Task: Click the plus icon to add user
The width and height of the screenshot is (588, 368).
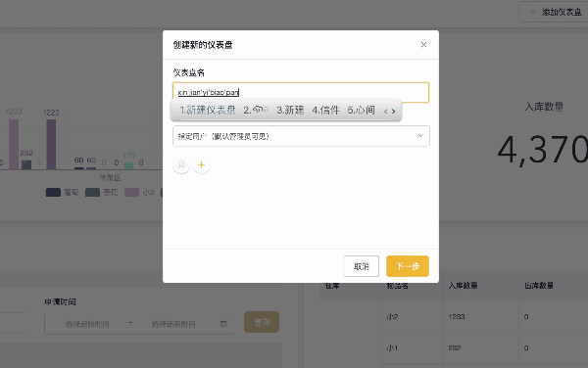Action: [x=201, y=164]
